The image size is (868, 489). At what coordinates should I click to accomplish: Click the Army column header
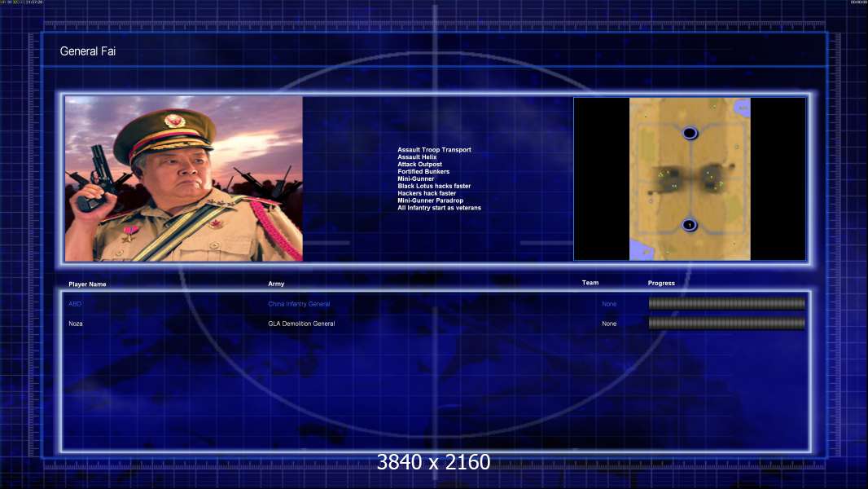tap(276, 284)
